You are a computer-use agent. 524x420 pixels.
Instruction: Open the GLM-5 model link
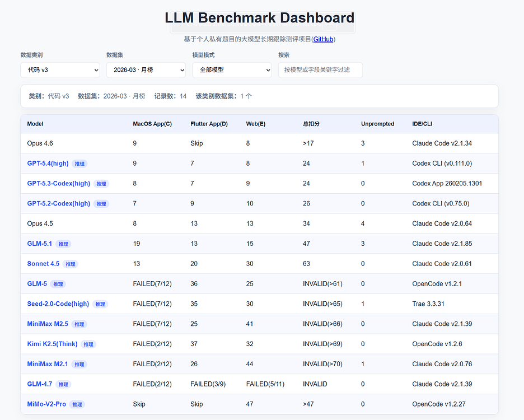(x=37, y=283)
